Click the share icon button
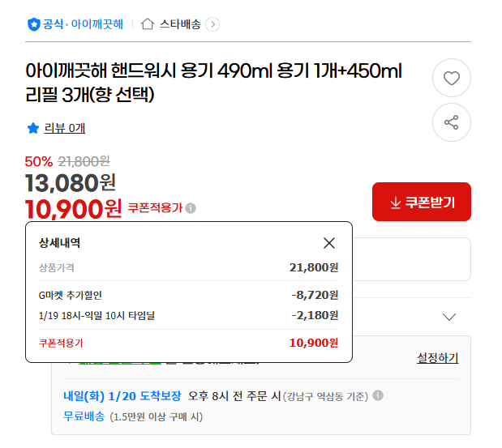Image resolution: width=502 pixels, height=448 pixels. coord(452,122)
